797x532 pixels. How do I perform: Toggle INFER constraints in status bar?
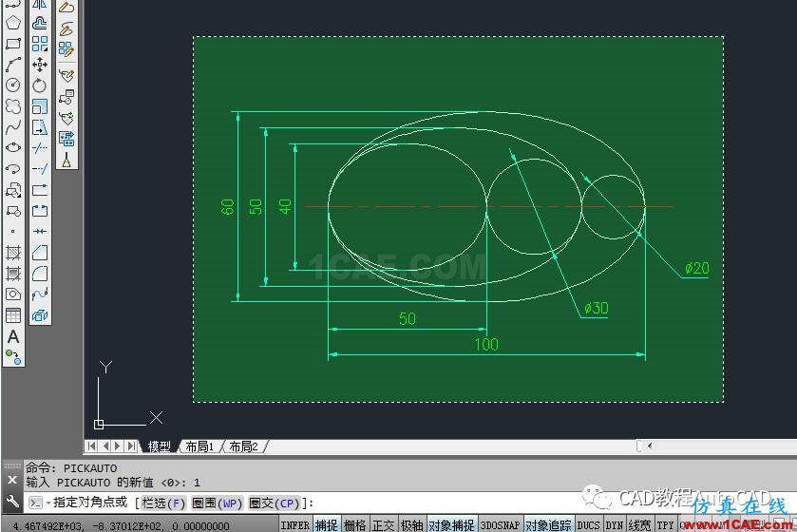click(x=294, y=525)
